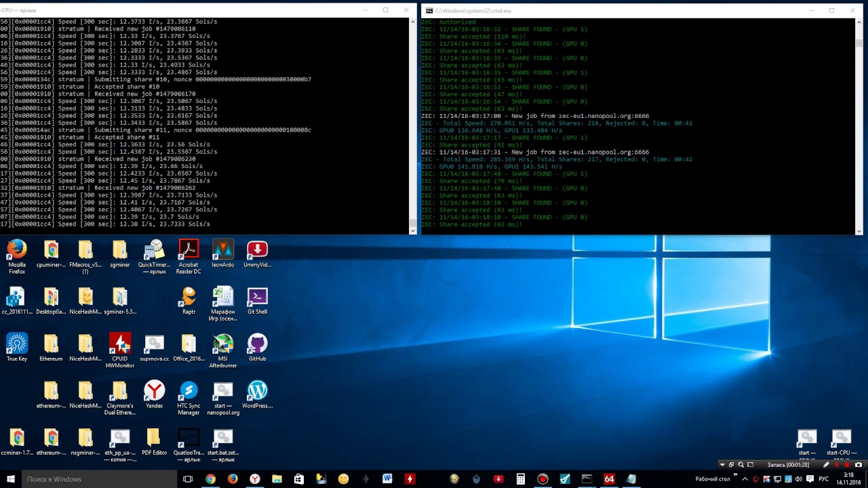Open Claymore's Dual Ethereum folder
868x488 pixels.
coord(120,391)
